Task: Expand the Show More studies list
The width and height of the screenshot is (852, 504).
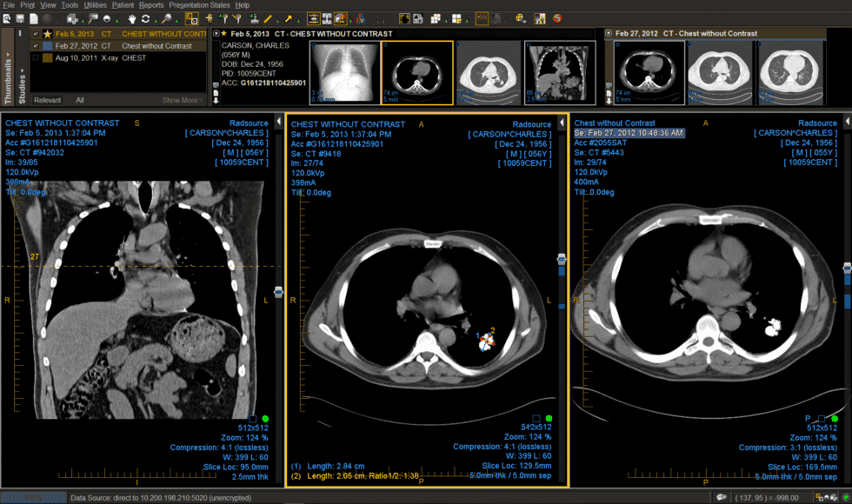Action: click(180, 99)
